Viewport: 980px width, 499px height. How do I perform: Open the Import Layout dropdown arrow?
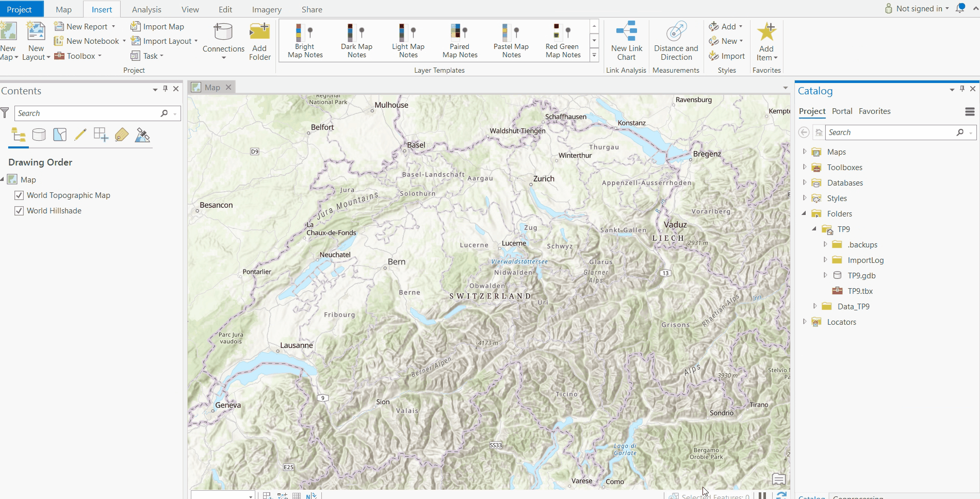[x=196, y=41]
